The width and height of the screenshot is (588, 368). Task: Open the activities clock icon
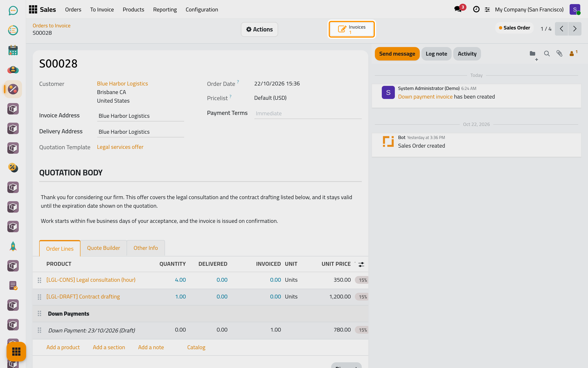(x=476, y=10)
